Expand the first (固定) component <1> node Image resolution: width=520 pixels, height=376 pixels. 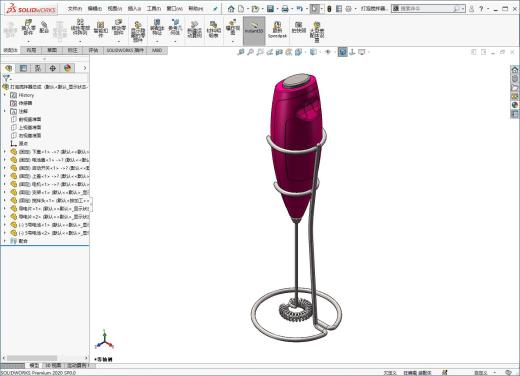[5, 151]
